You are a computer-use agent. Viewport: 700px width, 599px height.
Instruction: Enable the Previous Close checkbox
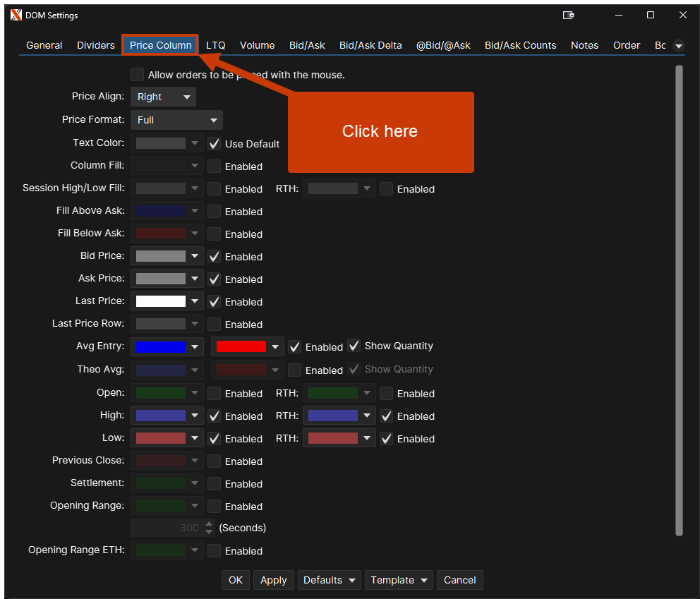pyautogui.click(x=215, y=461)
